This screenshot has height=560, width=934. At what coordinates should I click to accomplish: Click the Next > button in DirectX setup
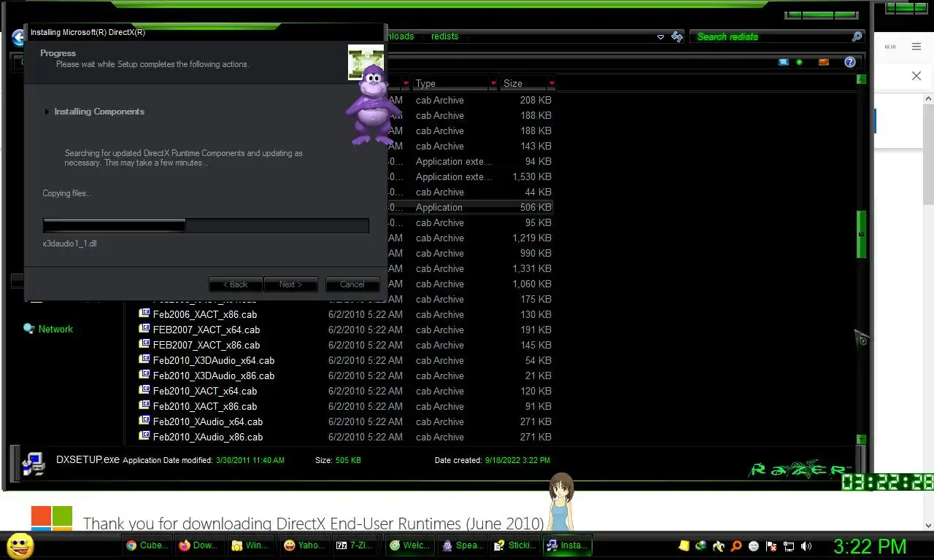(x=290, y=284)
